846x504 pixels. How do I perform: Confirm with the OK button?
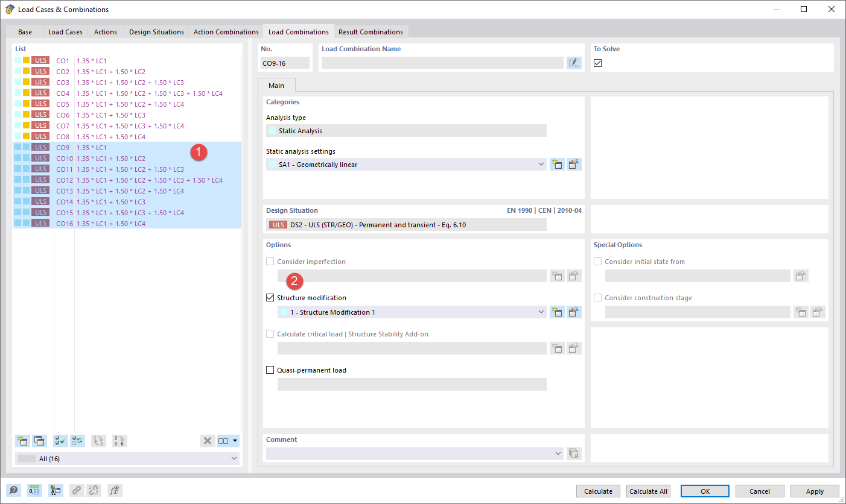(705, 491)
